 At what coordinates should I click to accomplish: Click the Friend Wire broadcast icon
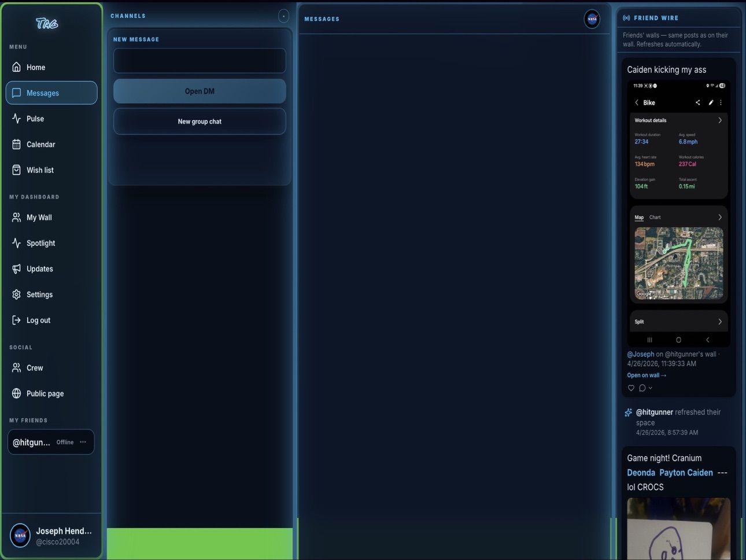pos(626,18)
